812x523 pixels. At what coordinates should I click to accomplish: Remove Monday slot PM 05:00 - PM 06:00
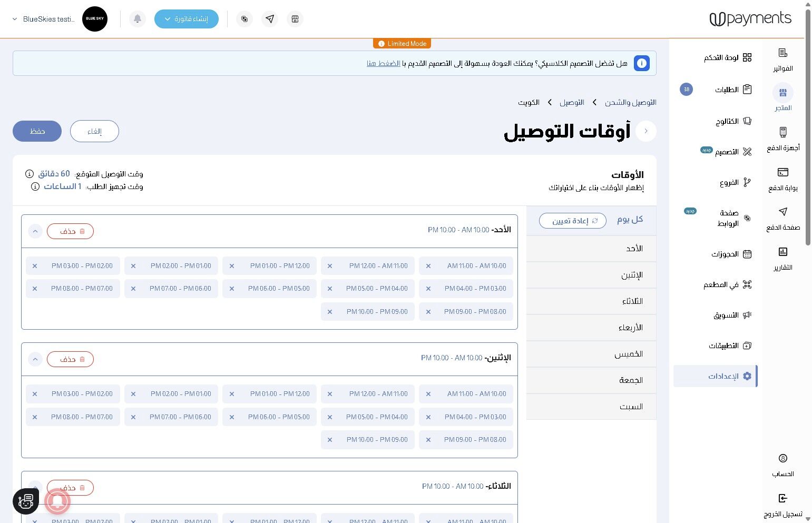[x=232, y=417]
